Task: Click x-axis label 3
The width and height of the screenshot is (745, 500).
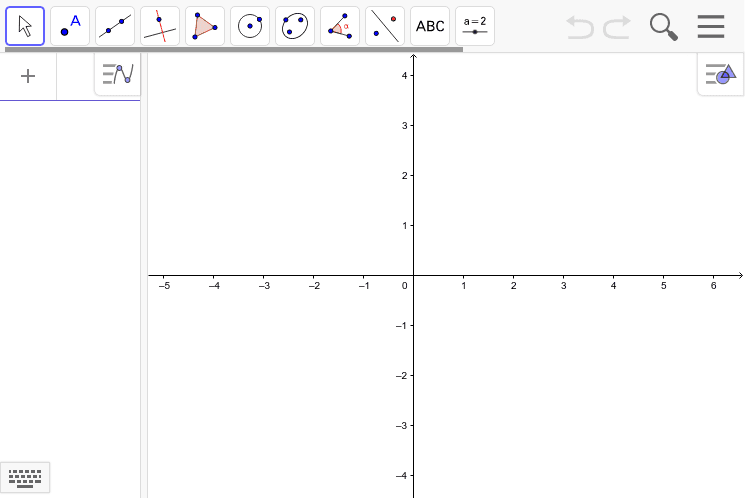Action: click(564, 286)
